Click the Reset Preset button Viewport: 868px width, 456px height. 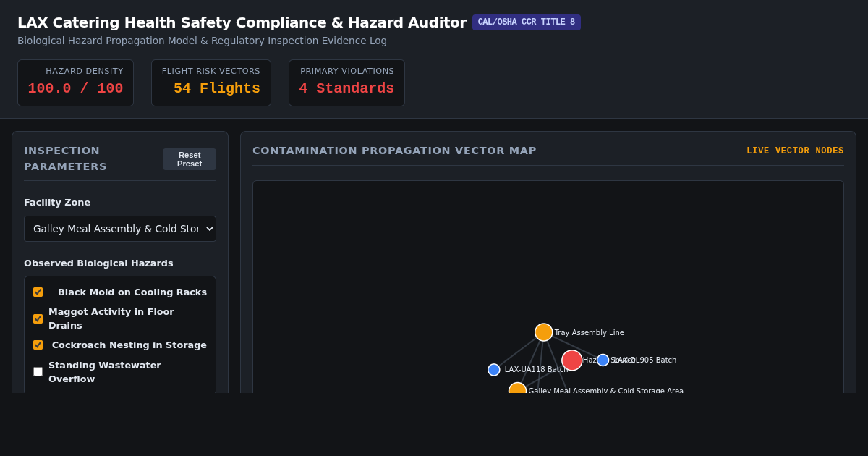[x=190, y=159]
